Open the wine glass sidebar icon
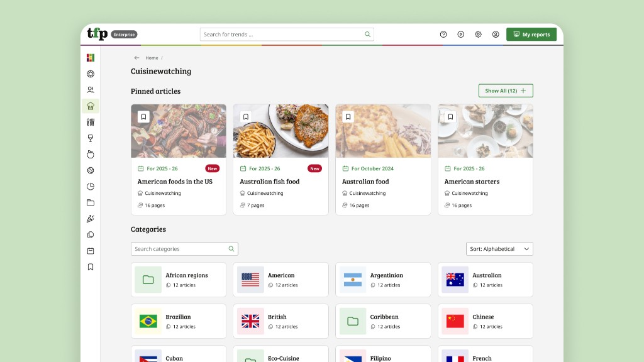The height and width of the screenshot is (362, 644). (91, 138)
